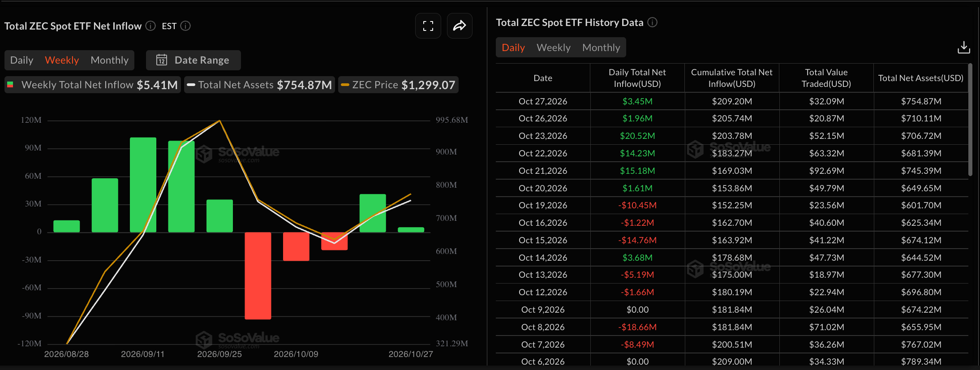Click the history table vertical scrollbar
Screen dimensions: 980x370
click(x=970, y=120)
